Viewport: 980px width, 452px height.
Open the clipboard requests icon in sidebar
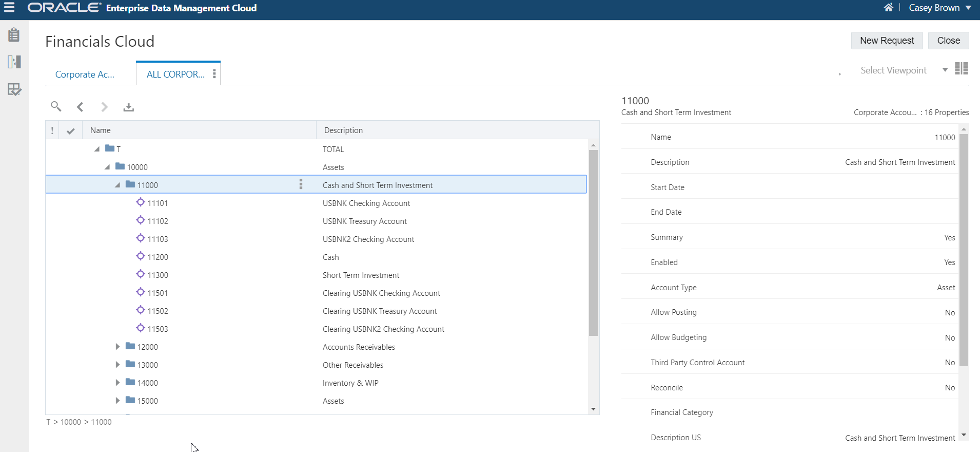14,35
